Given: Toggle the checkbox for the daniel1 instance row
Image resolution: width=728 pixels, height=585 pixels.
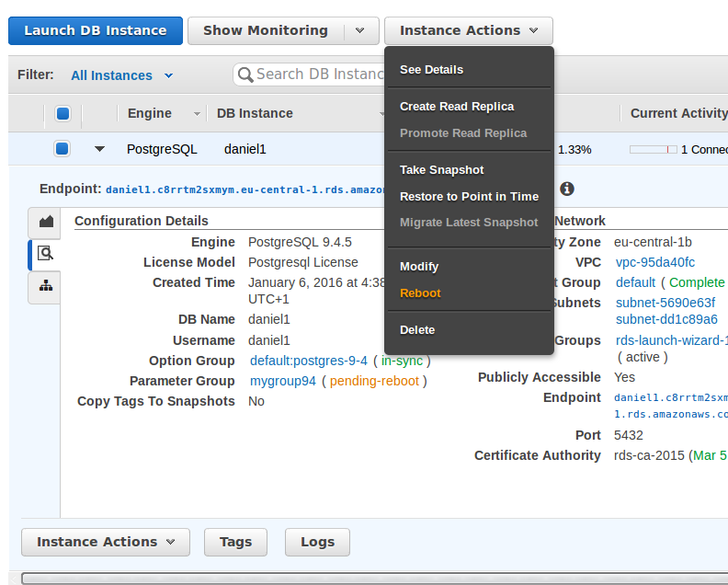Looking at the screenshot, I should point(63,149).
